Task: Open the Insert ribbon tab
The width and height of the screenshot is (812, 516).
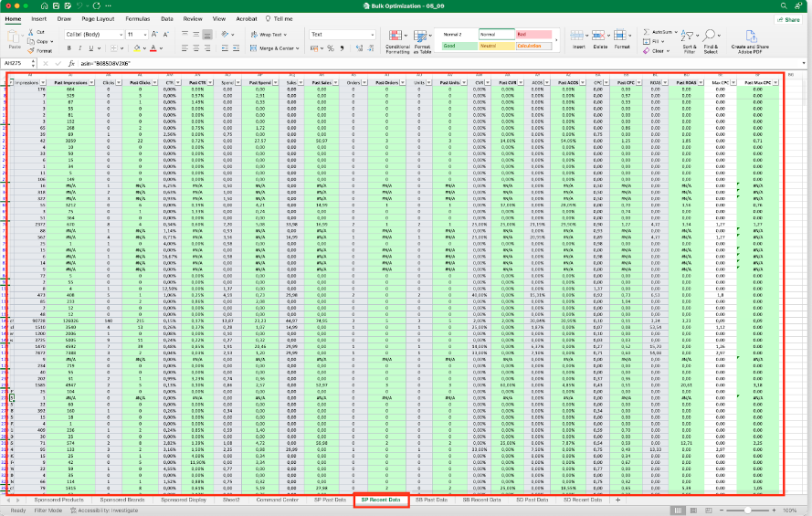Action: coord(39,18)
